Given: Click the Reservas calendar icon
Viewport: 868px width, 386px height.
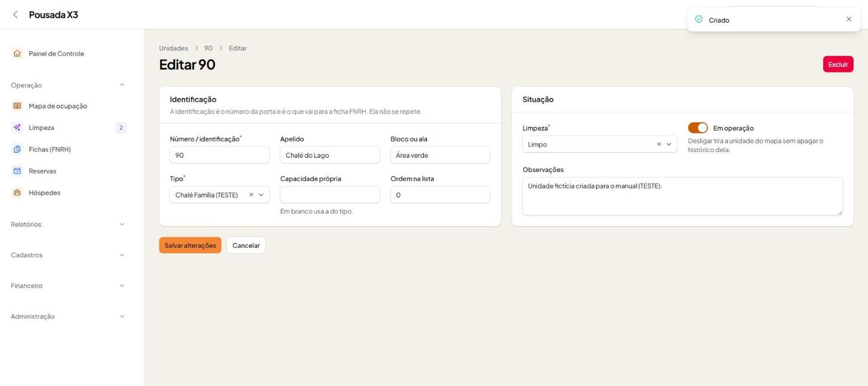Looking at the screenshot, I should tap(17, 171).
